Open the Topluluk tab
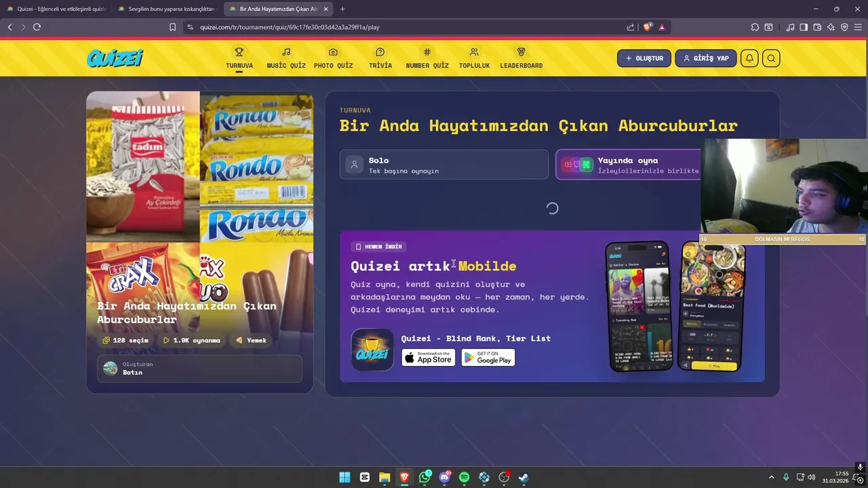Screen dimensions: 868x488 tap(474, 58)
